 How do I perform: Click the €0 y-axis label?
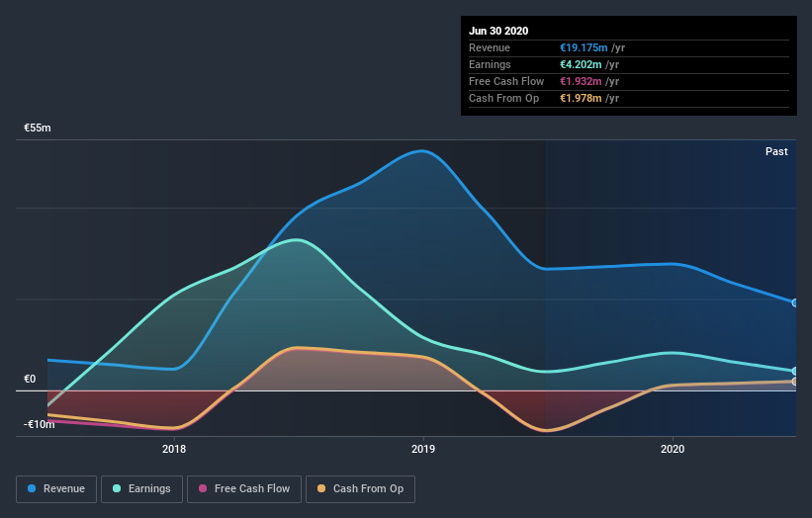pyautogui.click(x=30, y=379)
